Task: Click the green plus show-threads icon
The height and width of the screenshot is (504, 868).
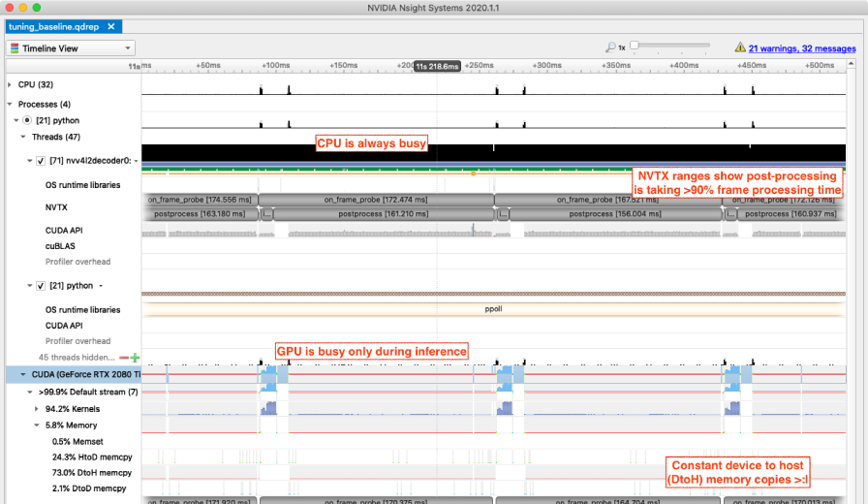Action: [135, 358]
